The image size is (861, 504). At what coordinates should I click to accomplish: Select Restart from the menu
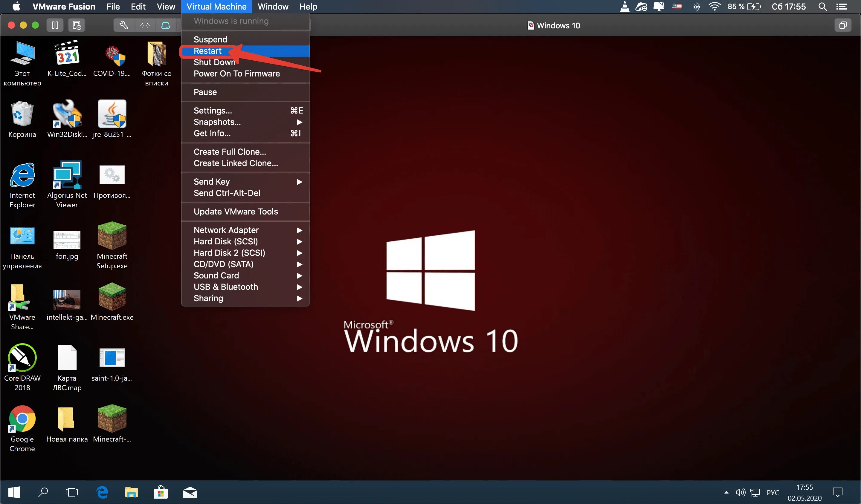[208, 51]
